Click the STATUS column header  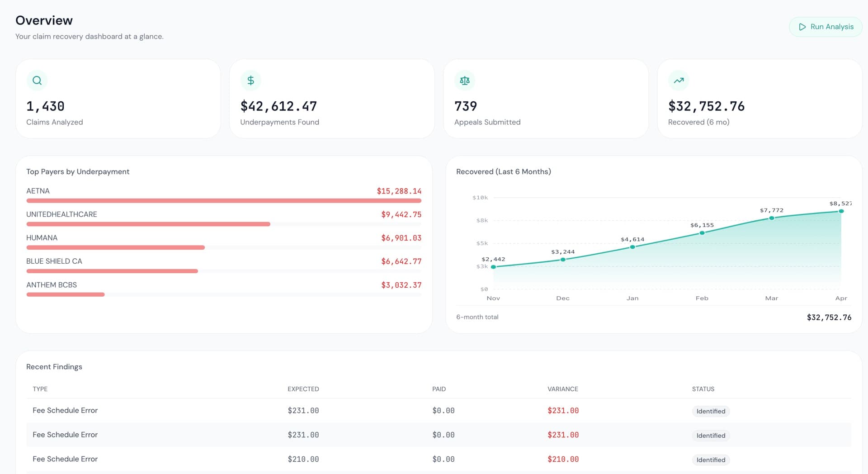click(x=703, y=389)
